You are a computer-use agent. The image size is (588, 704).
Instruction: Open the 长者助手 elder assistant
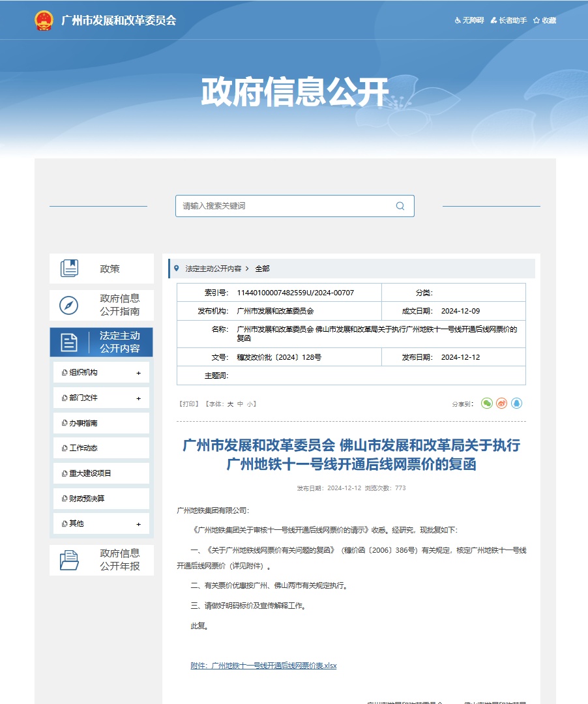click(508, 20)
